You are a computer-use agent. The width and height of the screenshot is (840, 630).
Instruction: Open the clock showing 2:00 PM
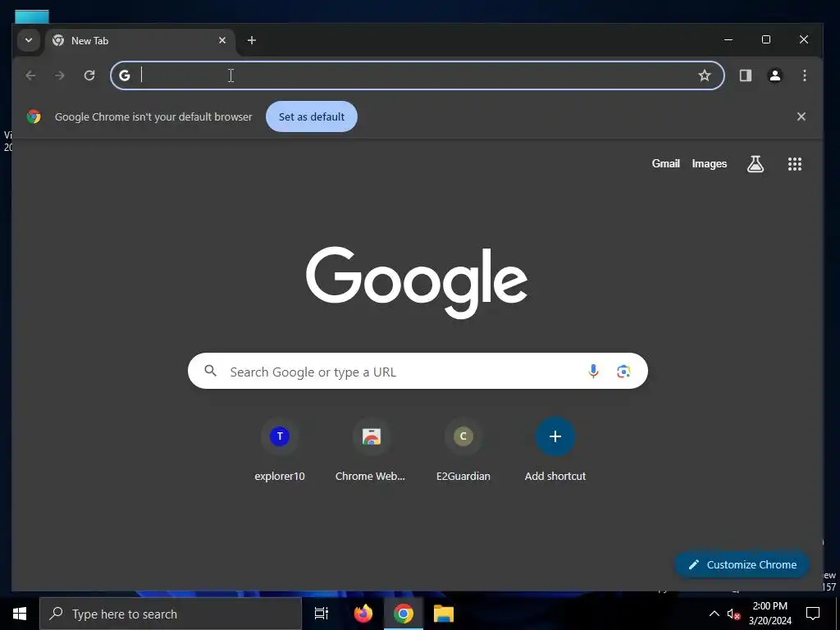tap(769, 614)
